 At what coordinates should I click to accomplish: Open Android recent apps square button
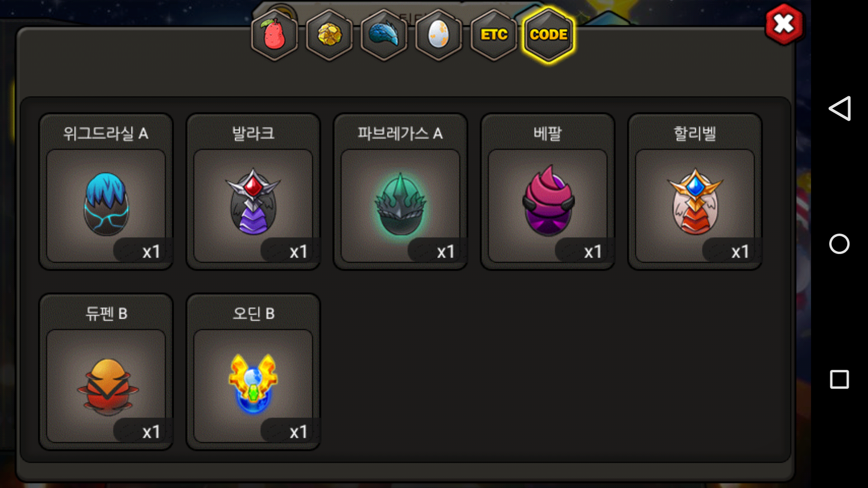tap(840, 380)
